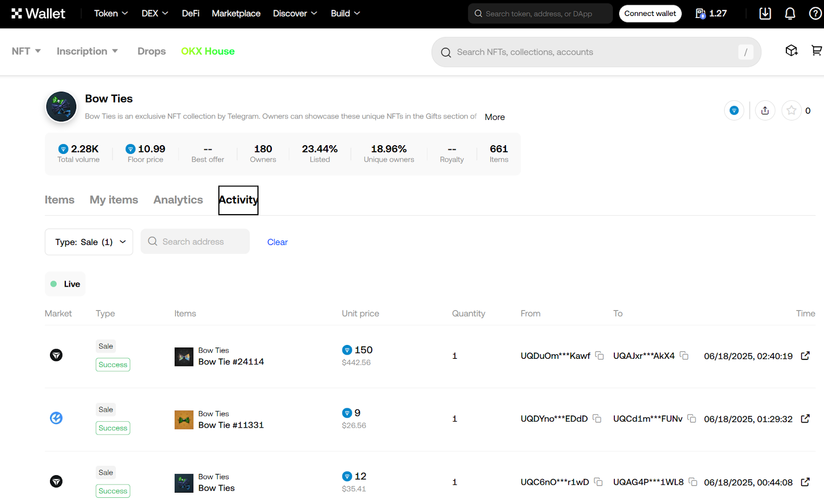Open the Inscription dropdown

point(88,51)
